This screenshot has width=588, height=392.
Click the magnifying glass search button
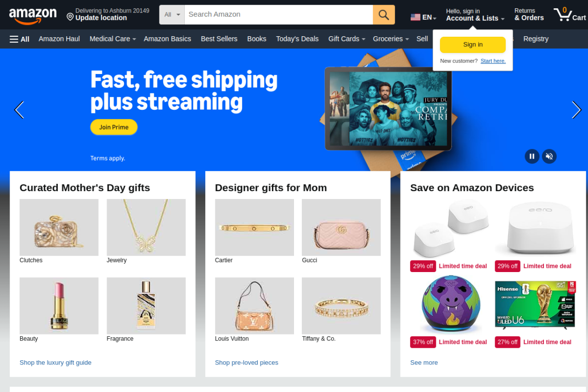[x=384, y=15]
